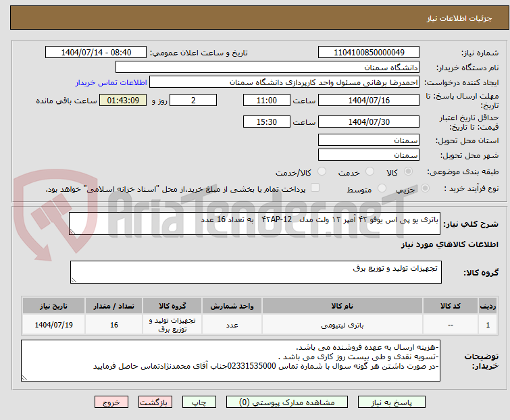Click the unit cell عدد
Image resolution: width=510 pixels, height=420 pixels.
232,325
